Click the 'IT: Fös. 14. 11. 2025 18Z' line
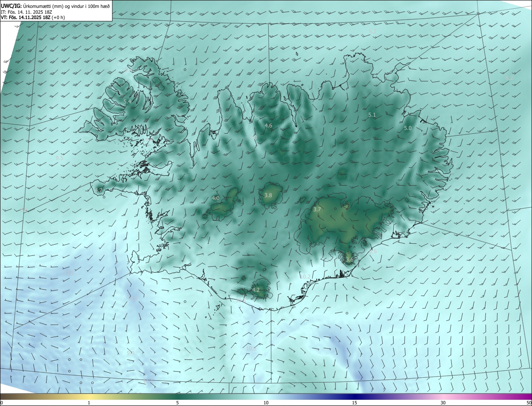Image resolution: width=532 pixels, height=406 pixels. pyautogui.click(x=27, y=12)
